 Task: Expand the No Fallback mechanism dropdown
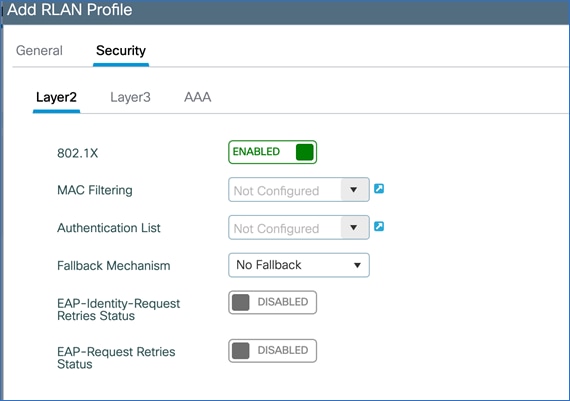coord(299,265)
